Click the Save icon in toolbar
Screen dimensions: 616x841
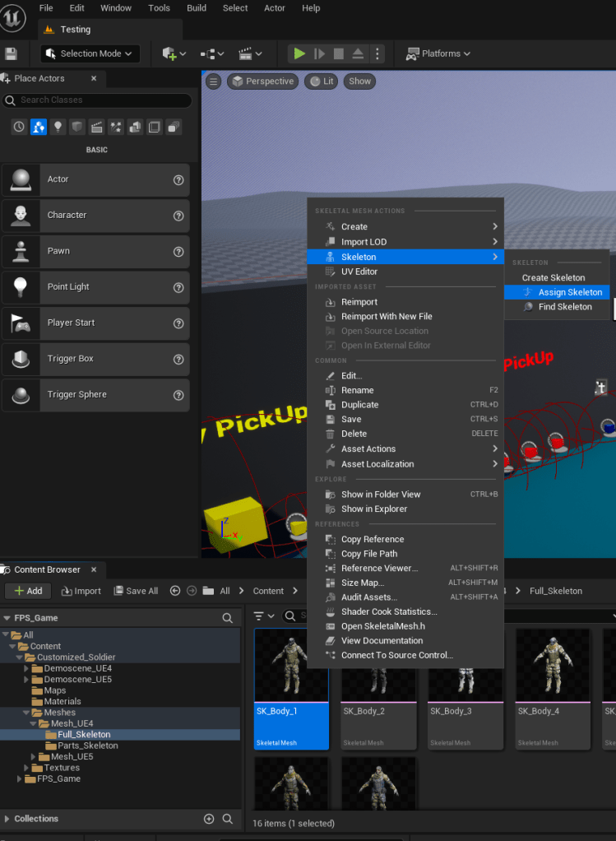(x=11, y=53)
